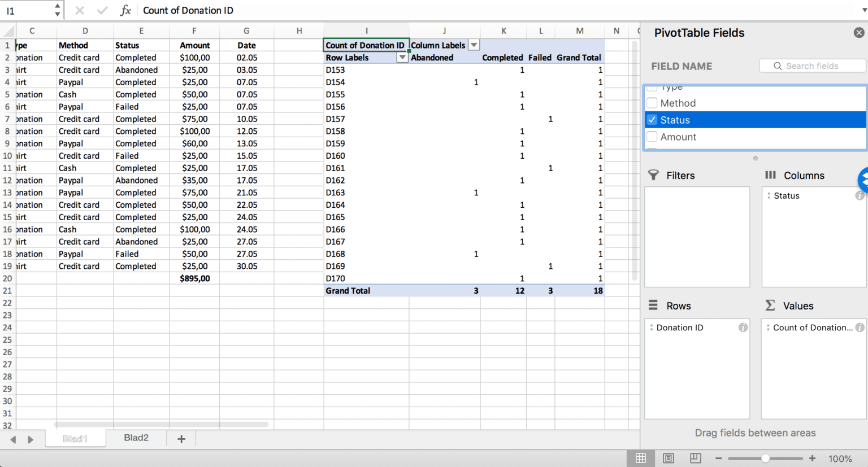Open the Row Labels filter dropdown

pyautogui.click(x=402, y=57)
